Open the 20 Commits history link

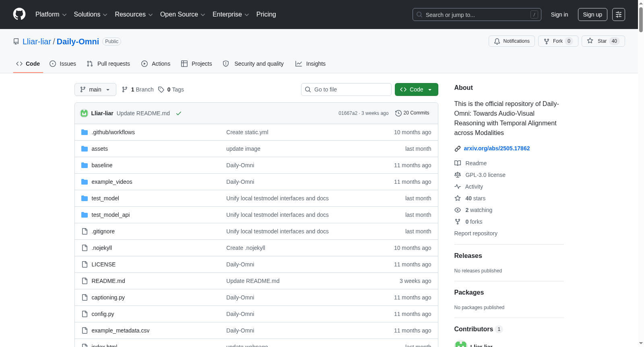(413, 113)
